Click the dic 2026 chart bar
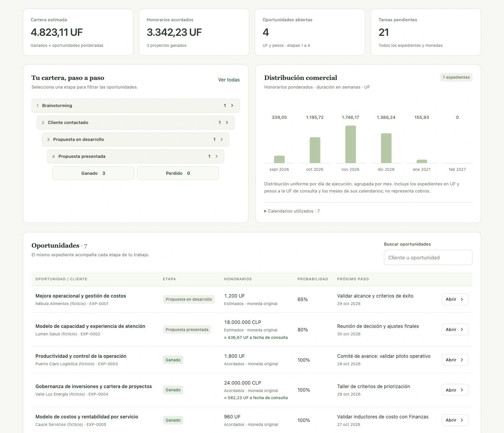 [386, 148]
